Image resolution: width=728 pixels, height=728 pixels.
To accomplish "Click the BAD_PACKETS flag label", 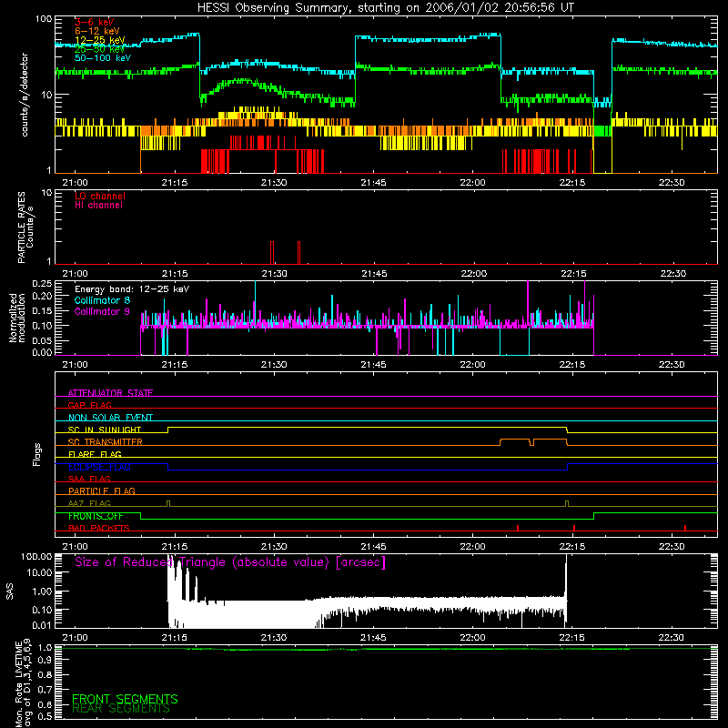I will (99, 528).
